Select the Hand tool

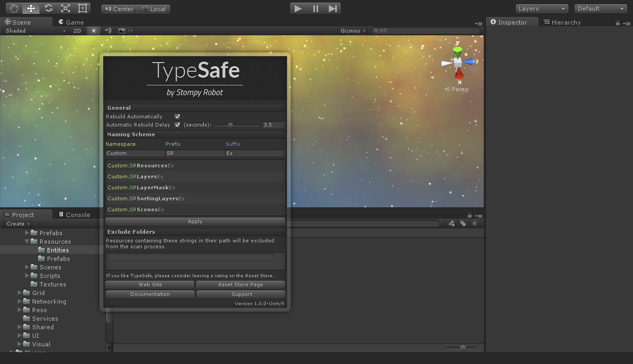coord(14,9)
